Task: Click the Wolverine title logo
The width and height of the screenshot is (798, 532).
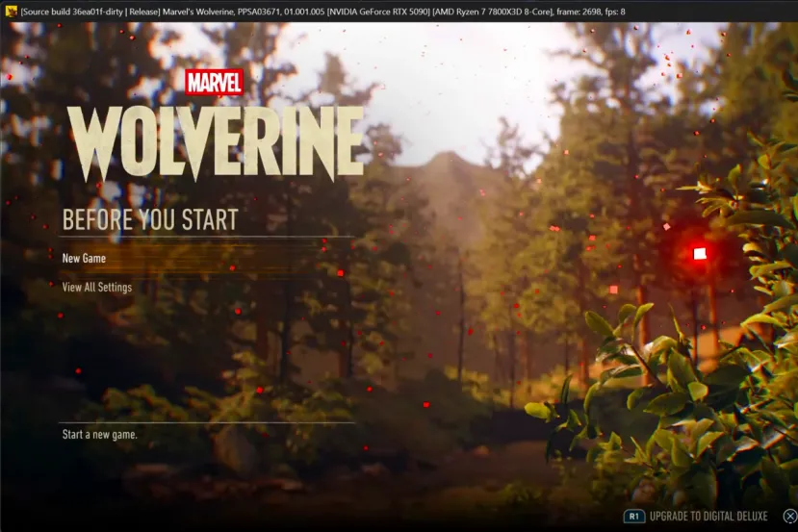Action: (x=216, y=142)
